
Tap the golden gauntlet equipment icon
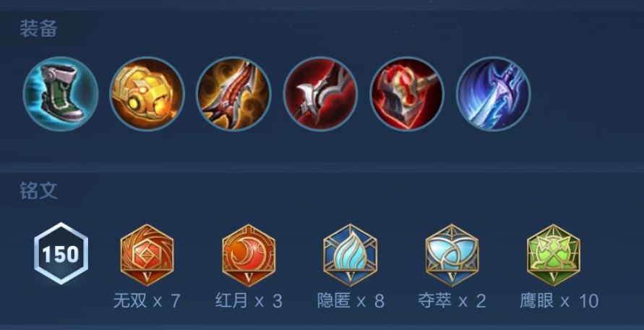tap(147, 94)
